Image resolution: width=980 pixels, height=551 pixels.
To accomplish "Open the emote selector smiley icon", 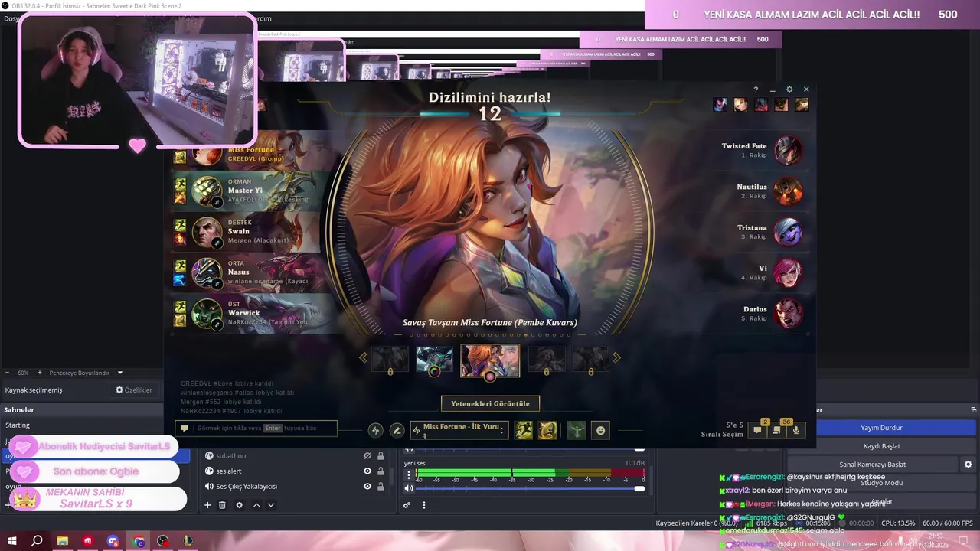I will [x=600, y=431].
